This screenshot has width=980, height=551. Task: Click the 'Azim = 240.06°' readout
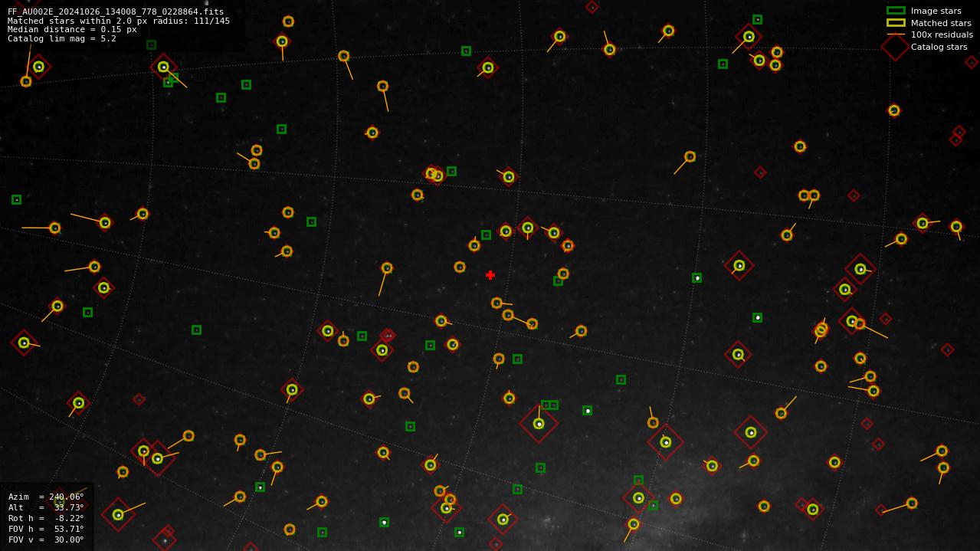pos(46,497)
